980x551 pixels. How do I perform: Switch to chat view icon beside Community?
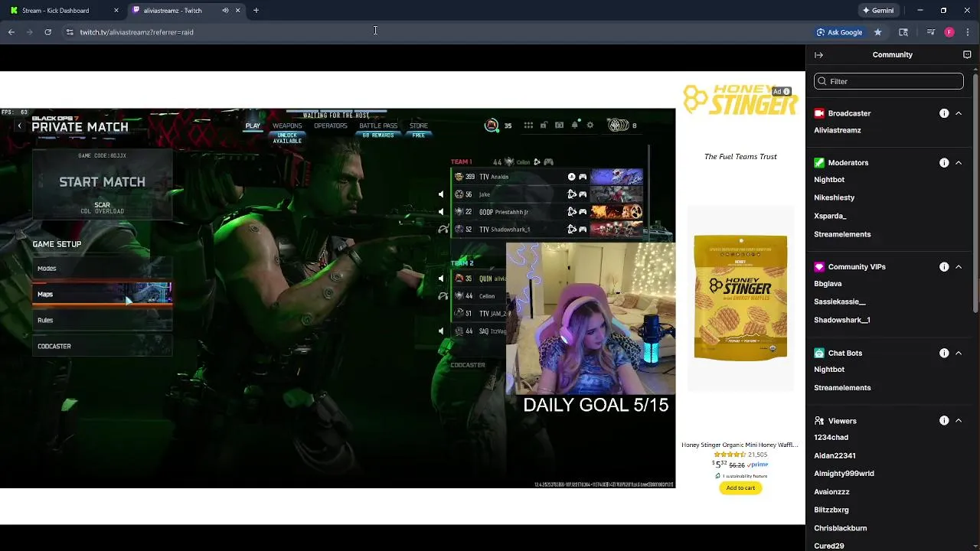[967, 55]
